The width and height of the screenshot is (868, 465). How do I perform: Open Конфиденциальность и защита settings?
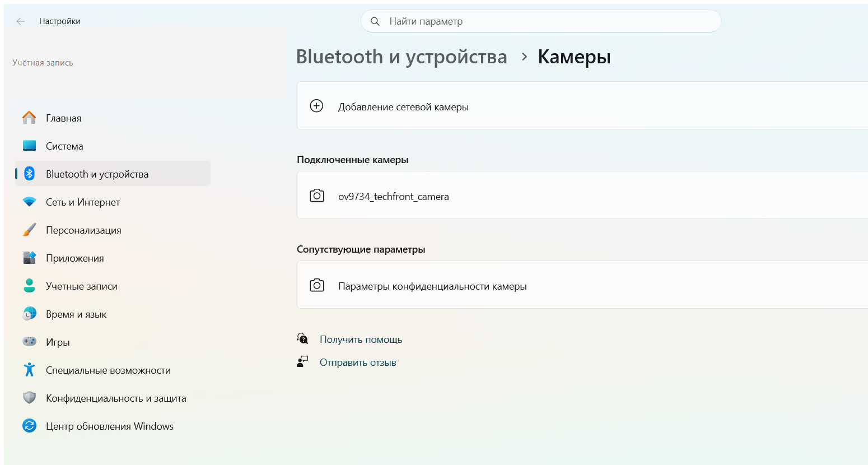pos(113,398)
